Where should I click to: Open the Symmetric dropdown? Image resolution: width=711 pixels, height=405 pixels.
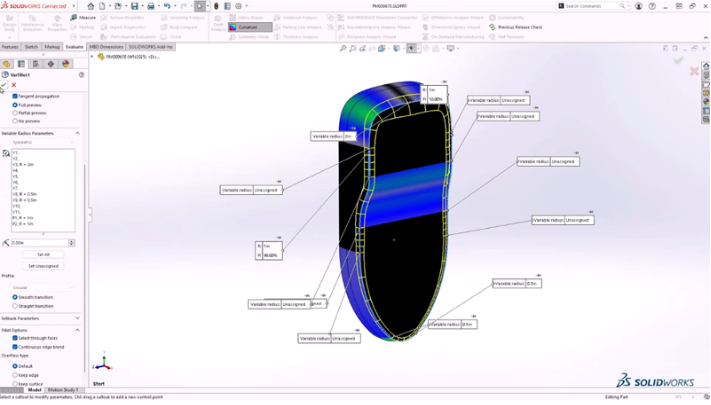tap(43, 142)
